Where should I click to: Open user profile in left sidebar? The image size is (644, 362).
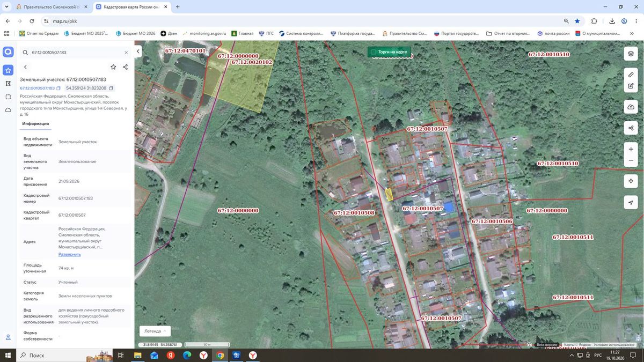point(8,337)
